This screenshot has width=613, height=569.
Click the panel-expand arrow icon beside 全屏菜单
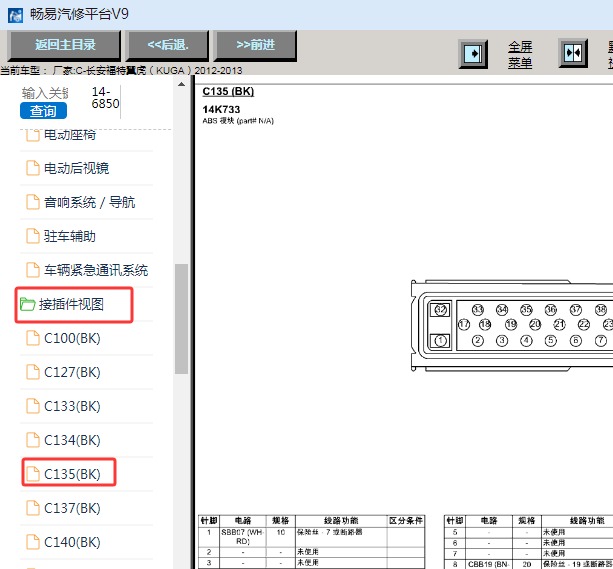[473, 54]
